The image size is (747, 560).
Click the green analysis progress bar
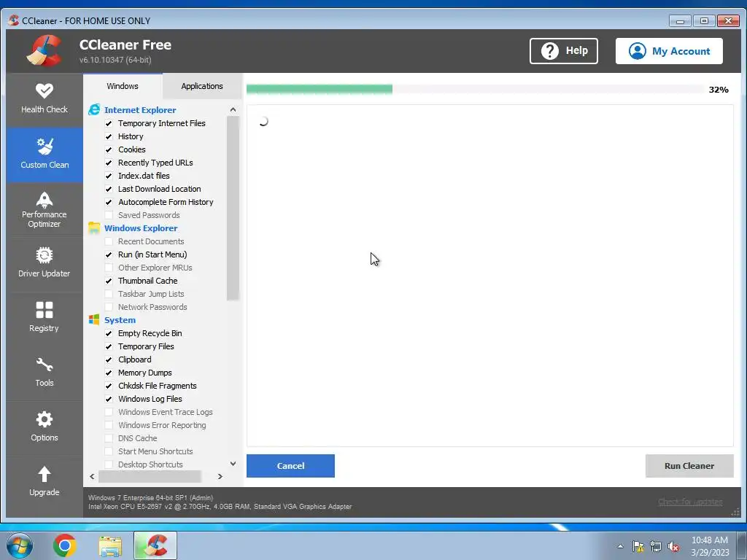[320, 89]
